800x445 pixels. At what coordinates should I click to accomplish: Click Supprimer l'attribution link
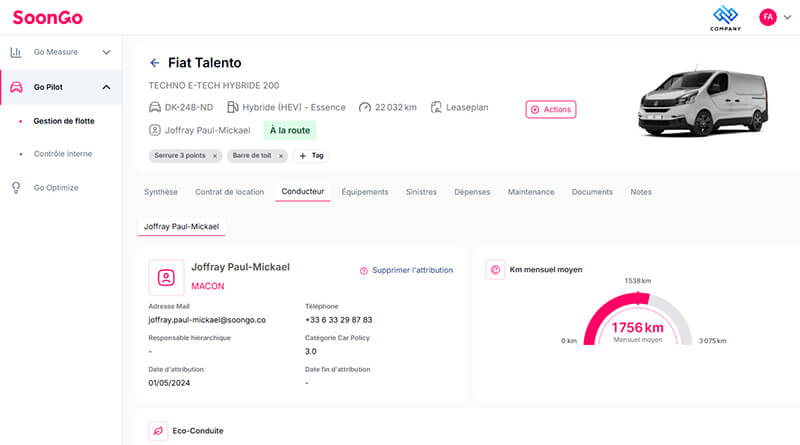(x=406, y=270)
